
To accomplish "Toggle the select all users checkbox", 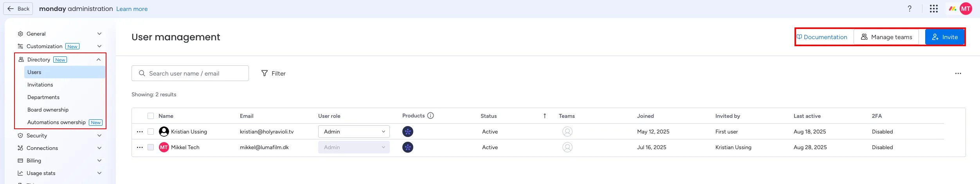I will [x=151, y=116].
